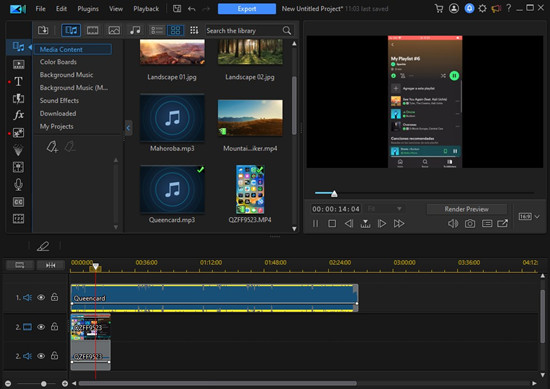Image resolution: width=550 pixels, height=389 pixels.
Task: Collapse the library side panel arrow
Action: coord(128,128)
